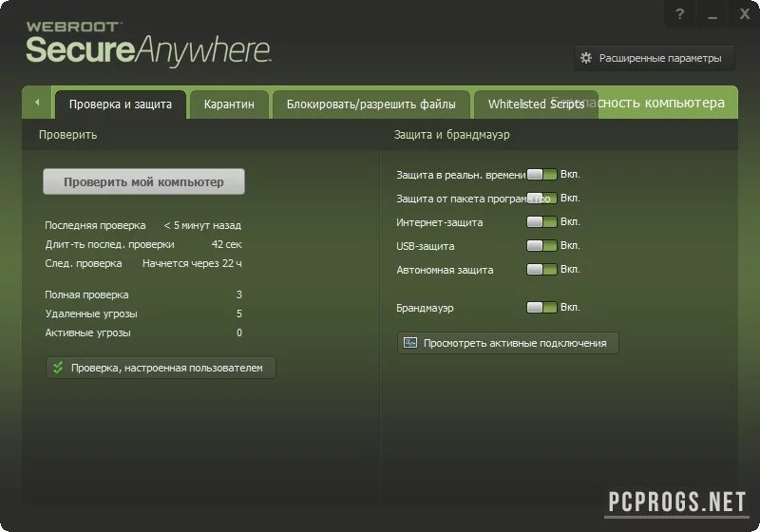
Task: Click Проверка, настроенная пользователем button
Action: [161, 368]
